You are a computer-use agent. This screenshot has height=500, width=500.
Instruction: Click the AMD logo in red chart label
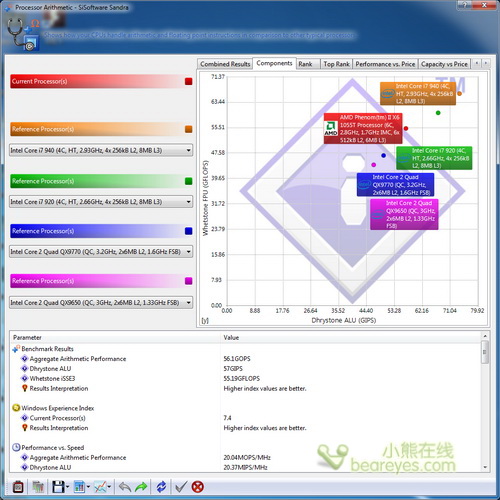click(x=331, y=128)
